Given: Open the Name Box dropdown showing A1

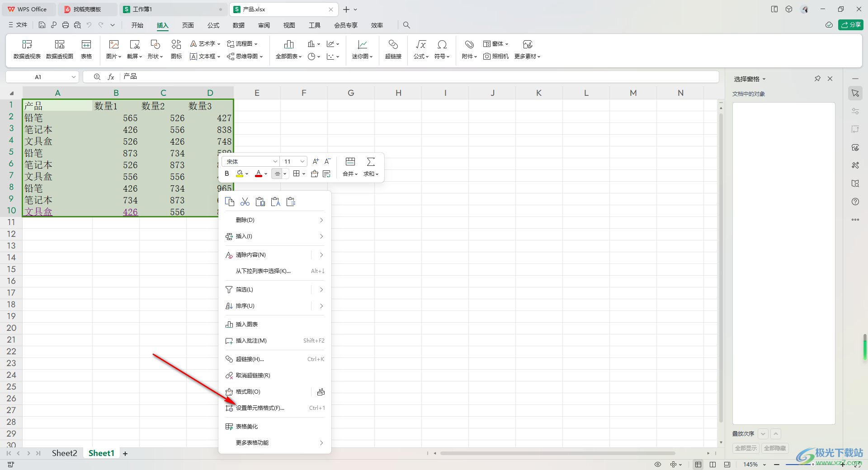Looking at the screenshot, I should pyautogui.click(x=73, y=77).
